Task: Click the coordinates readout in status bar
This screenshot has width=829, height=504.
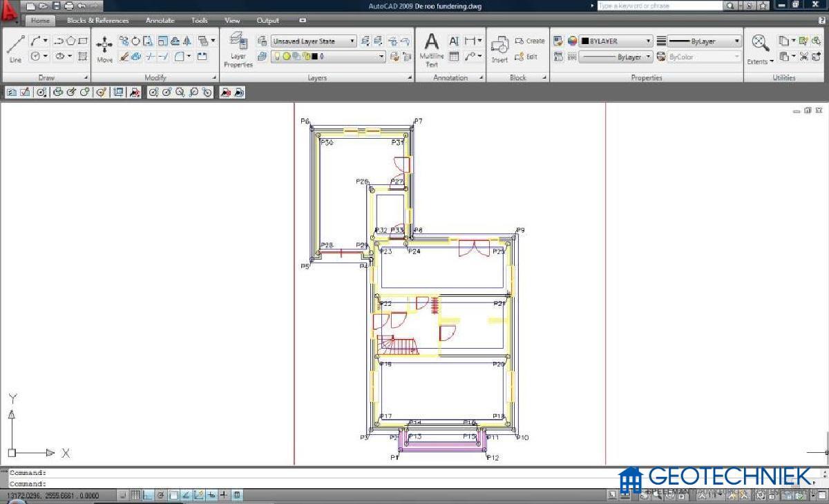Action: pyautogui.click(x=53, y=496)
